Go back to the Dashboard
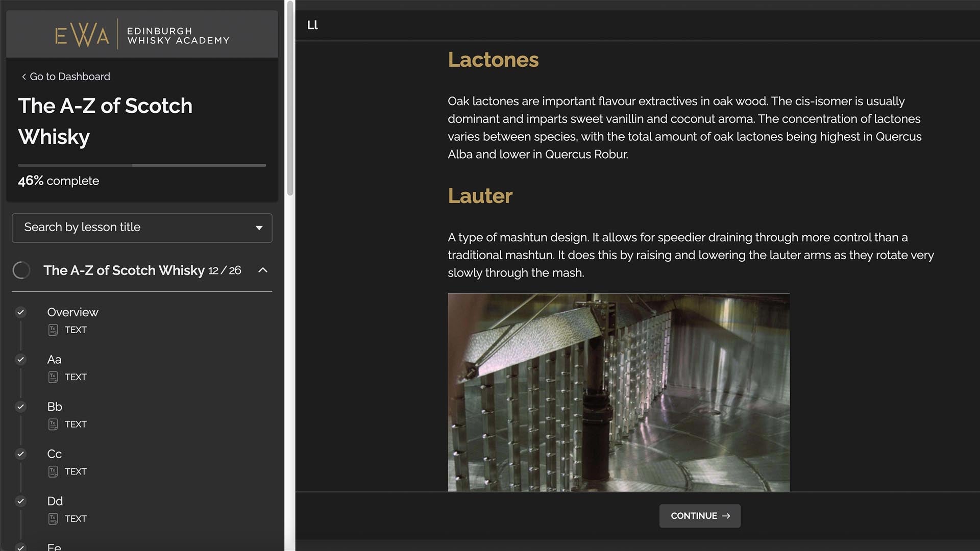 (65, 77)
